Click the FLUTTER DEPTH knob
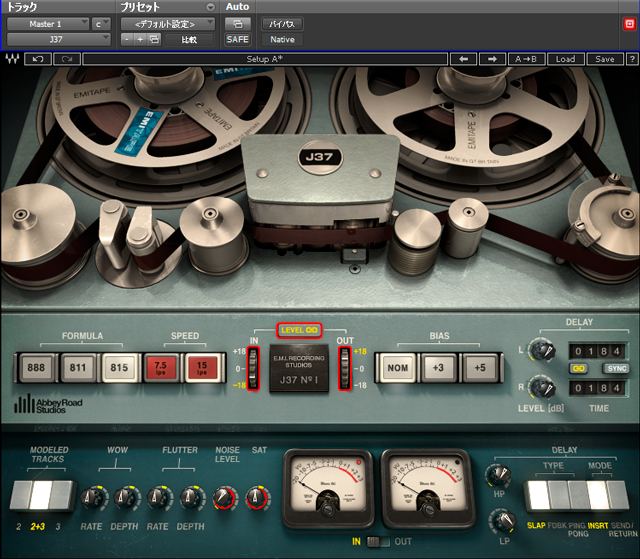Viewport: 640px width, 559px height. [190, 497]
